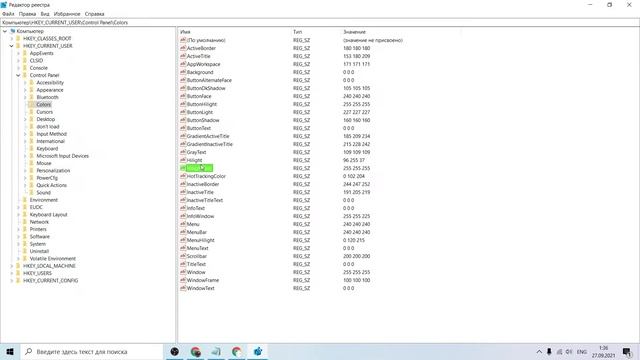Show hidden tray icons chevron
The image size is (640, 360).
pos(539,351)
